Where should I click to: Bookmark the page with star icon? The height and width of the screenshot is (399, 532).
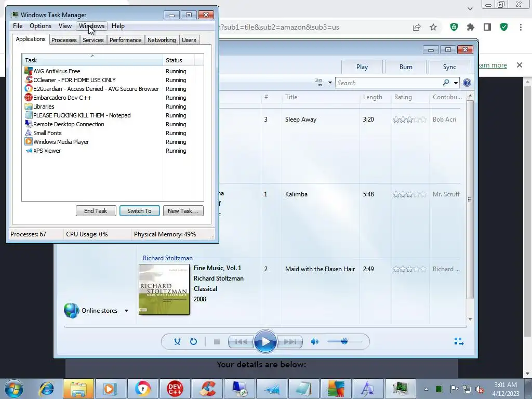click(433, 27)
